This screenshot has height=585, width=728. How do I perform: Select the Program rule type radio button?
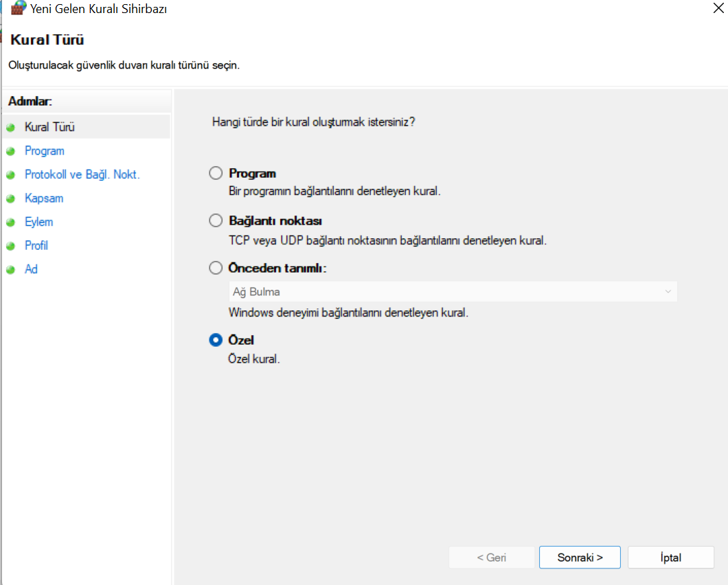[x=216, y=174]
